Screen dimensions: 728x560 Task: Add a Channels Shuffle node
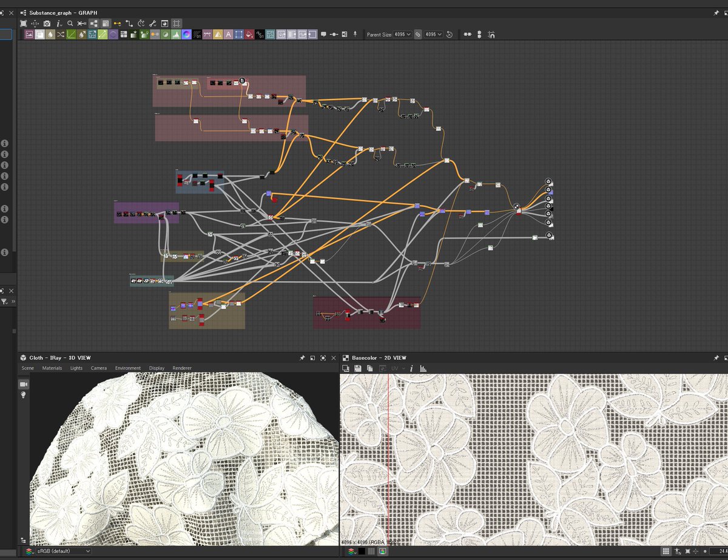click(61, 35)
